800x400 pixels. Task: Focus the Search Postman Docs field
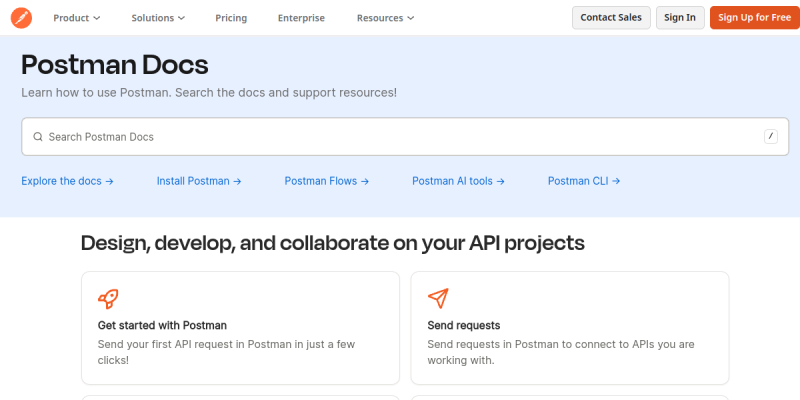point(405,137)
